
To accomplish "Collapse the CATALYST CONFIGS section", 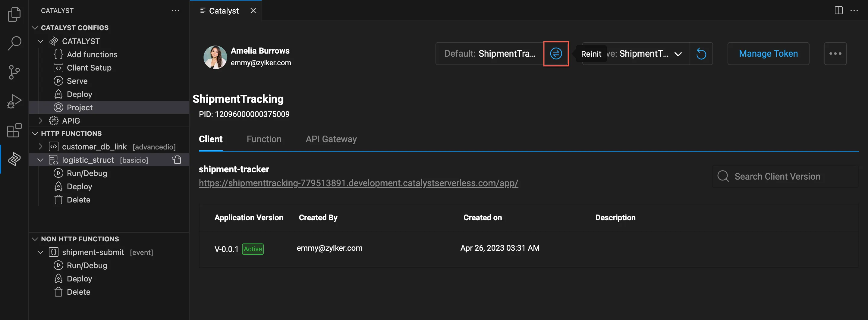I will [x=35, y=28].
